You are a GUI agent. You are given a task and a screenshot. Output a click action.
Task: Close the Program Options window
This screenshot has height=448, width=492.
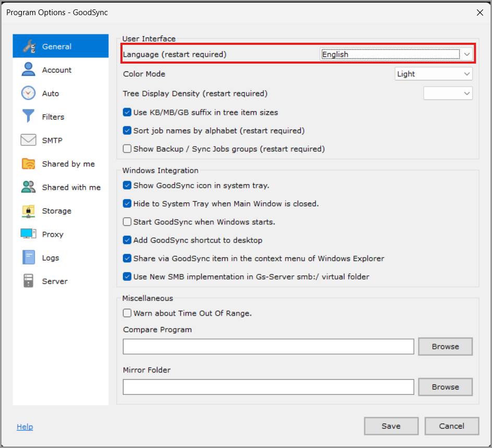(x=480, y=13)
